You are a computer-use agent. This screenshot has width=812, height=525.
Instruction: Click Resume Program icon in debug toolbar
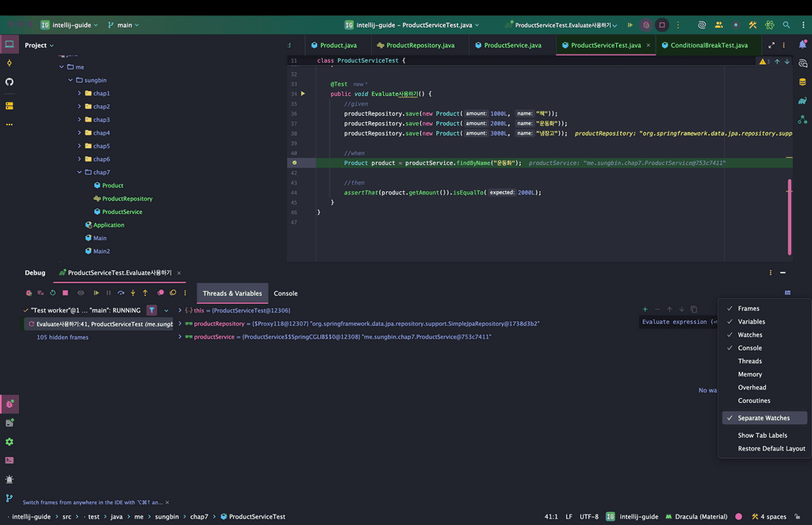(97, 293)
